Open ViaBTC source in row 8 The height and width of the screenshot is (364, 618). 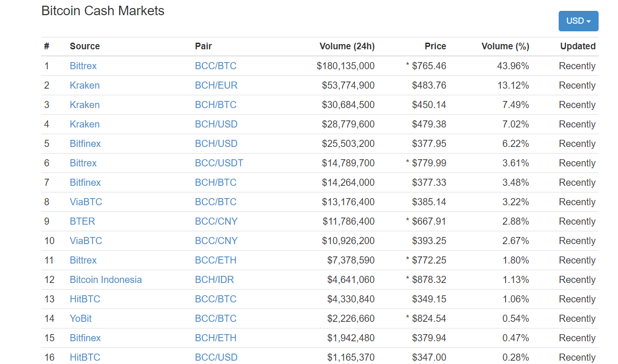pos(86,202)
